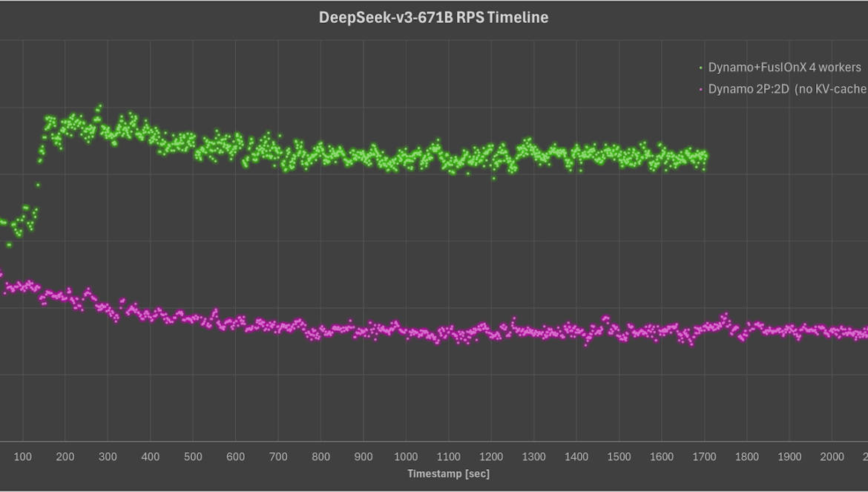The image size is (868, 492).
Task: Click the green legend marker for Dynamo+FusIOnX
Action: pyautogui.click(x=701, y=68)
